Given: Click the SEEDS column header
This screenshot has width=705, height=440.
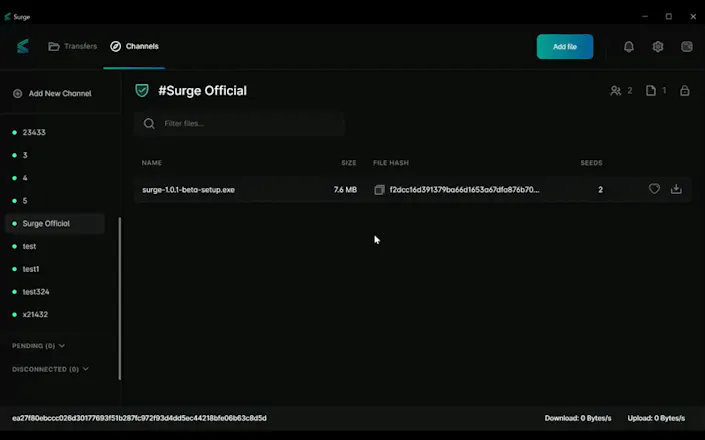Looking at the screenshot, I should 591,163.
